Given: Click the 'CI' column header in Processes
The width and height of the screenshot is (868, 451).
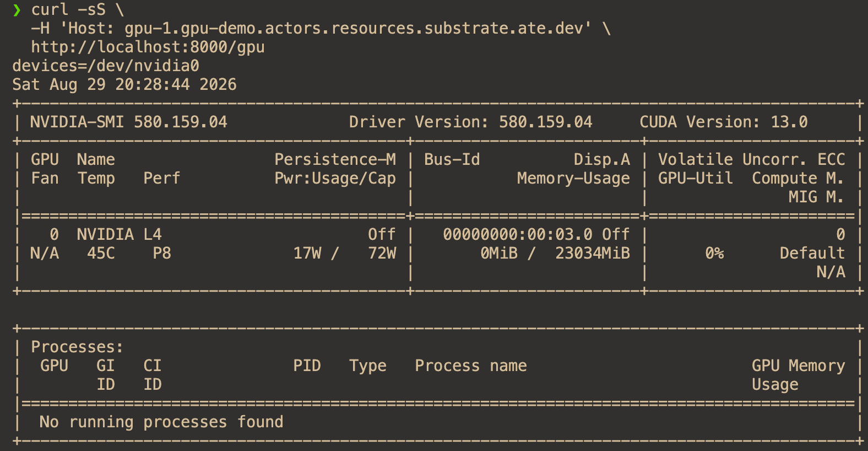Looking at the screenshot, I should point(152,366).
